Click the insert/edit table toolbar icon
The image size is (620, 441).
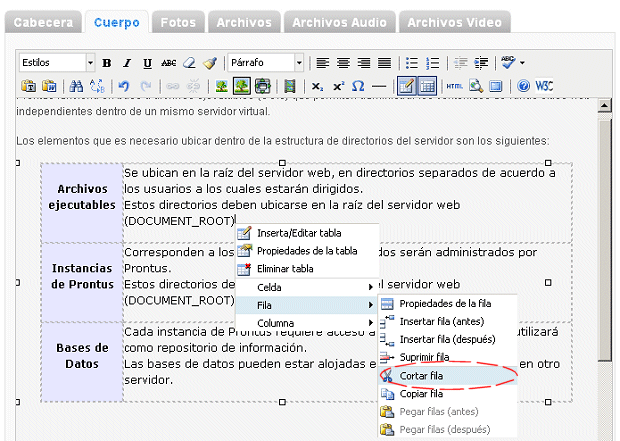406,86
